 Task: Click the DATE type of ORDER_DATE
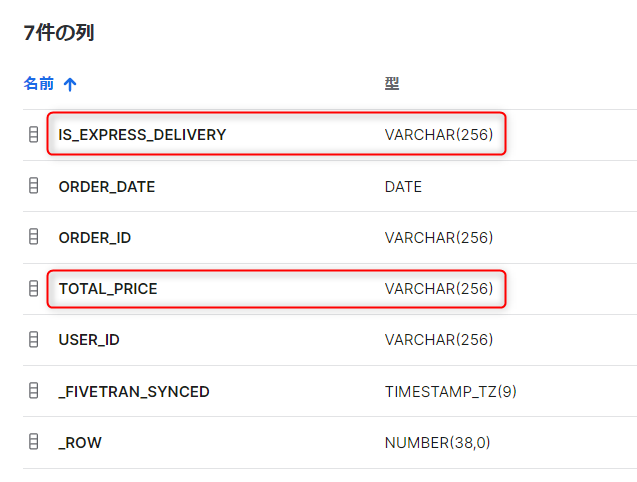coord(403,187)
